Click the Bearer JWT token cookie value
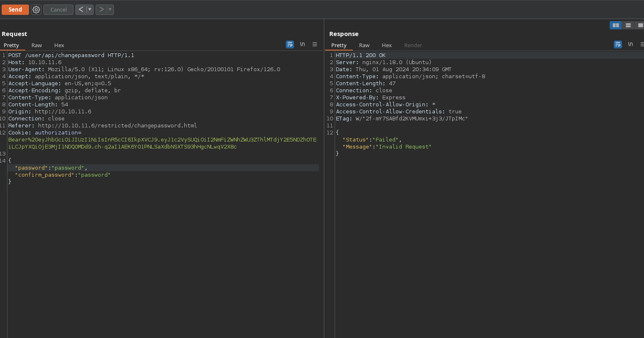Image resolution: width=644 pixels, height=338 pixels. point(162,143)
